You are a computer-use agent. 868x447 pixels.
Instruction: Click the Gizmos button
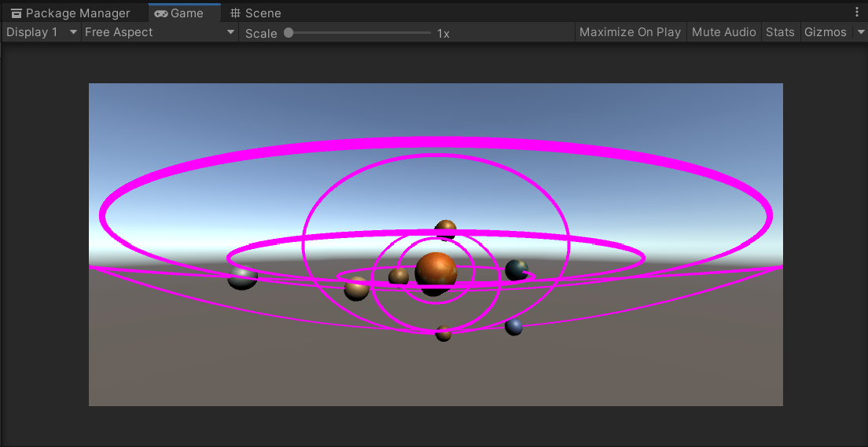tap(826, 32)
